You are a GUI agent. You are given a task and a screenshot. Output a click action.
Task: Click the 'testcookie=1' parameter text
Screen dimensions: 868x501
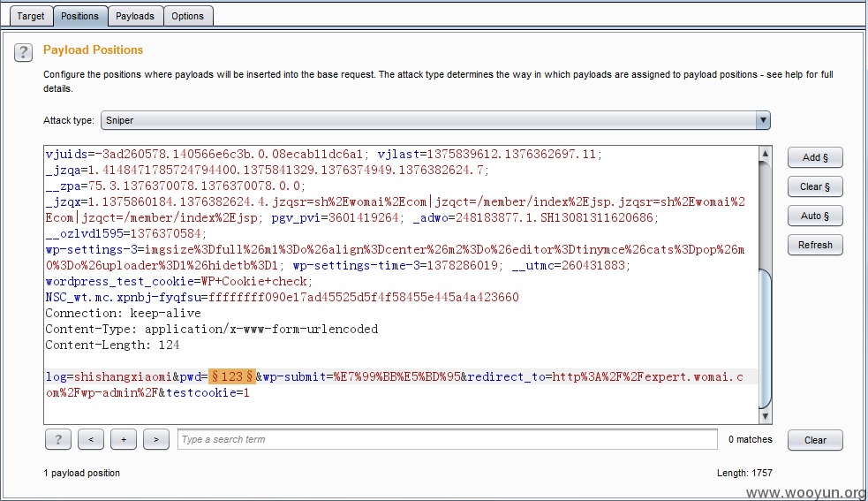(x=208, y=393)
